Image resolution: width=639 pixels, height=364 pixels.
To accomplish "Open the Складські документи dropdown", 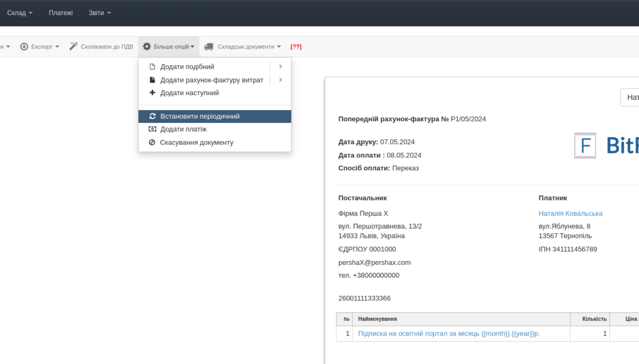I will pyautogui.click(x=249, y=47).
